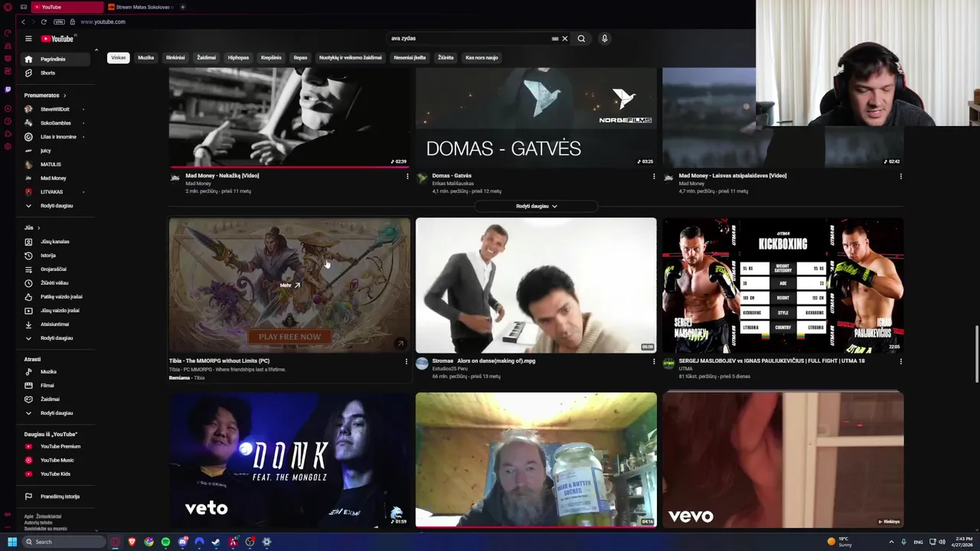Image resolution: width=980 pixels, height=551 pixels.
Task: Open the Windows Start menu
Action: 11,542
